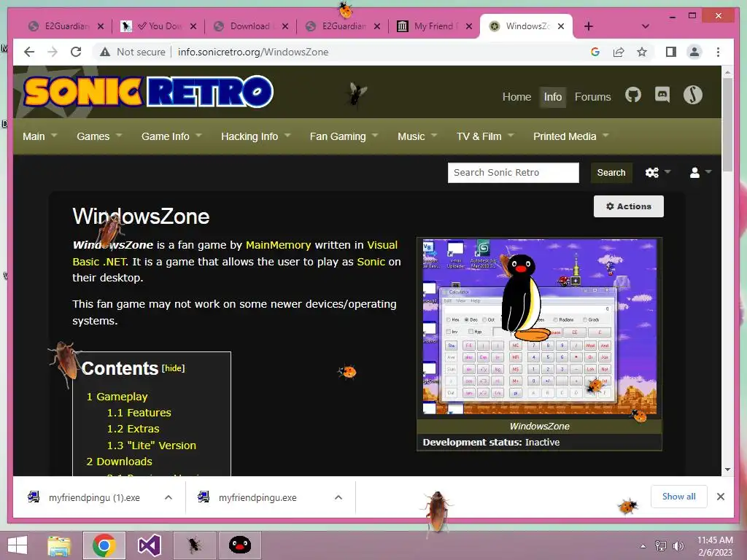Viewport: 747px width, 560px height.
Task: Select the Pingu app taskbar icon
Action: 239,545
